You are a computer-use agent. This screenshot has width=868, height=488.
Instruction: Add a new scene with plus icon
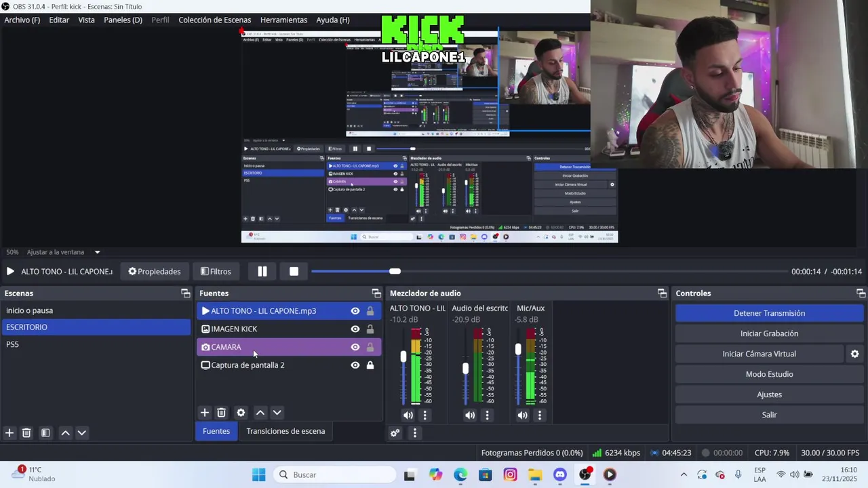coord(9,432)
